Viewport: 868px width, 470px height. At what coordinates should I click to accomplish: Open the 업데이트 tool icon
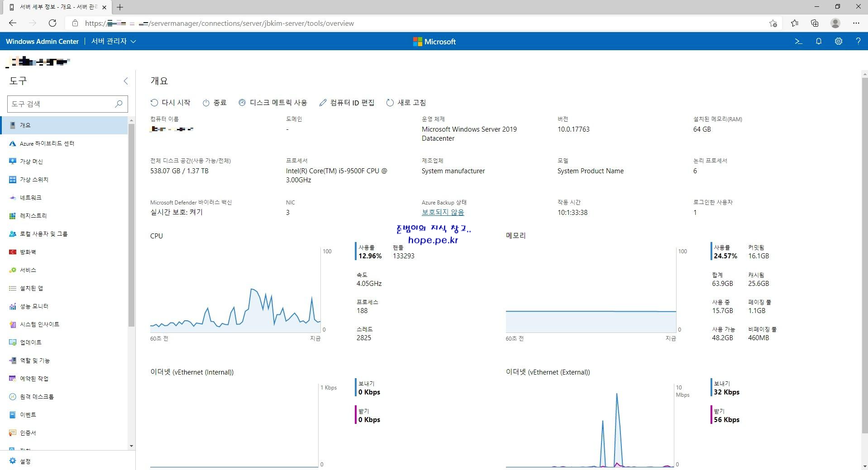tap(13, 342)
